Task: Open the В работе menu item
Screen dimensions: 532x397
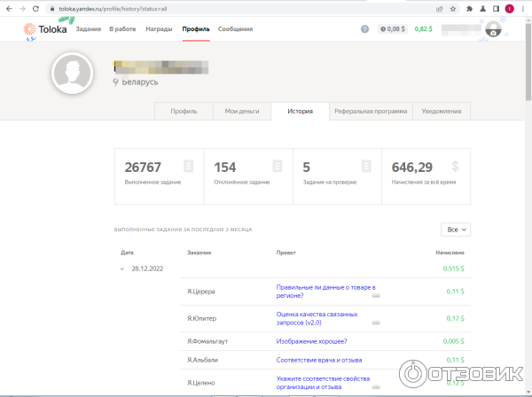Action: click(x=122, y=29)
